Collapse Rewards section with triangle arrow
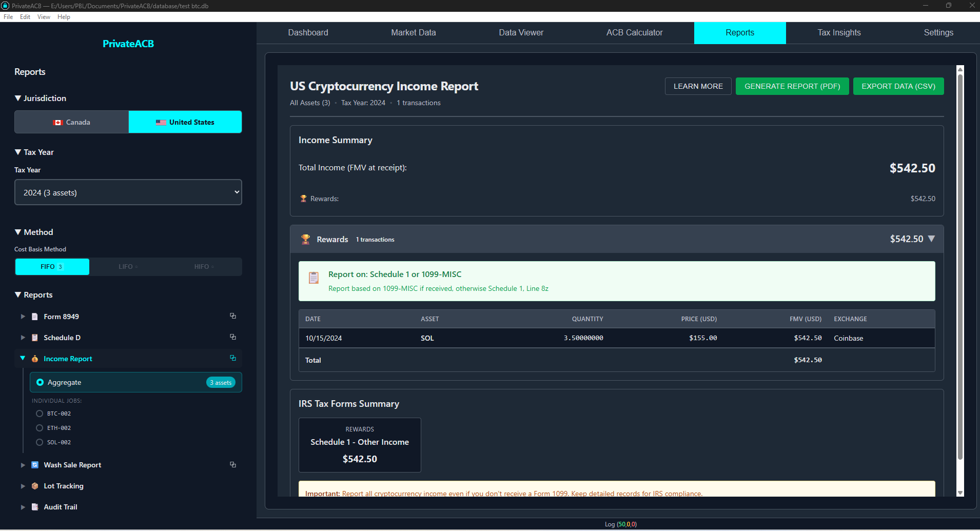 coord(932,239)
